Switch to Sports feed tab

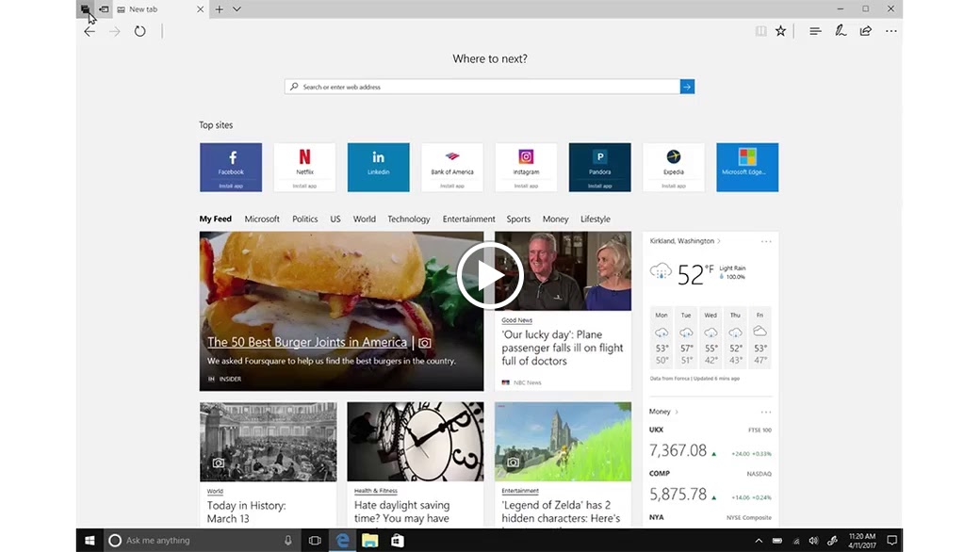coord(518,219)
